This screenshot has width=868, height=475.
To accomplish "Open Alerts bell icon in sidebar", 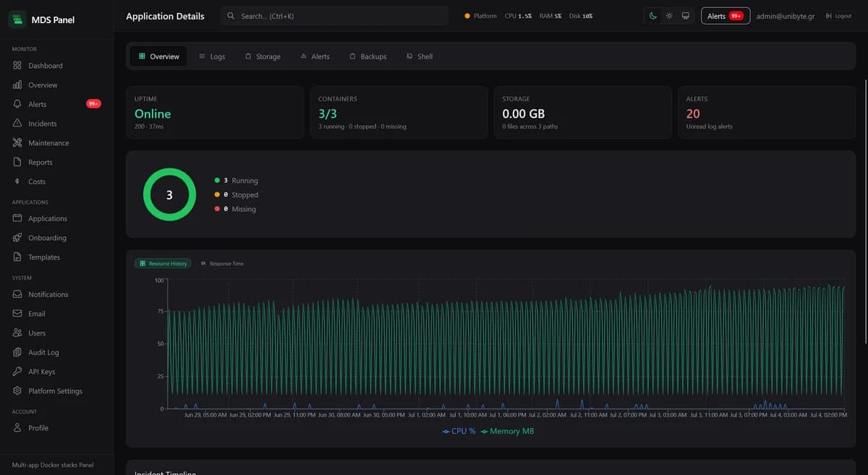I will click(x=17, y=104).
